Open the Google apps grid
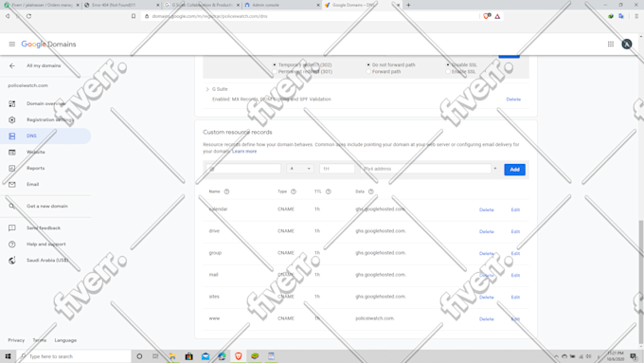The height and width of the screenshot is (363, 644). tap(611, 44)
